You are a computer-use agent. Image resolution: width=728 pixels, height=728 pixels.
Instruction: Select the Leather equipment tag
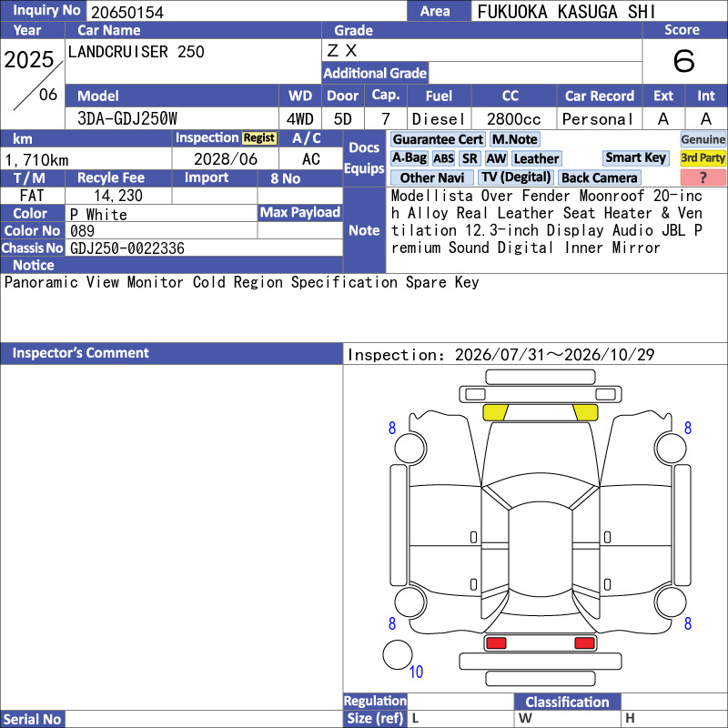pyautogui.click(x=536, y=158)
